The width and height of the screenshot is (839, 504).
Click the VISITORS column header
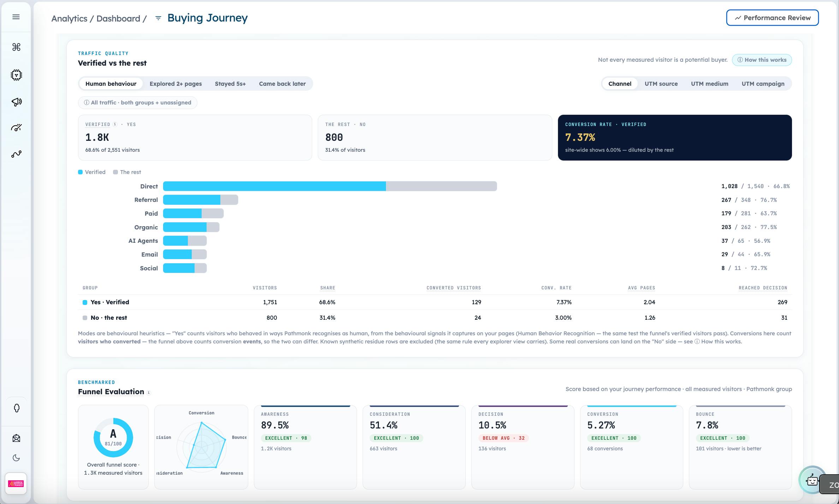[x=264, y=288]
